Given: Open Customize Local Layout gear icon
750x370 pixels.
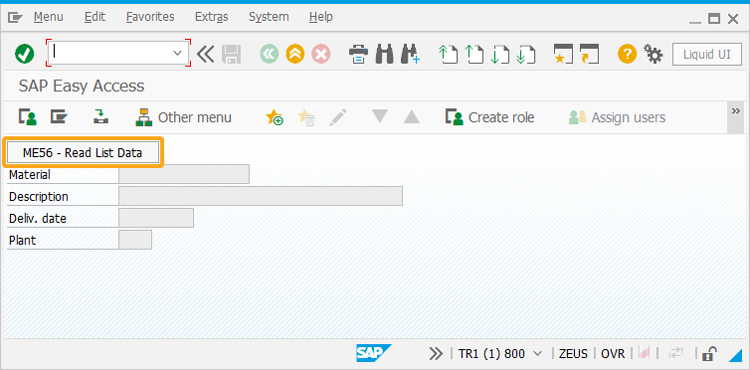Looking at the screenshot, I should 653,54.
